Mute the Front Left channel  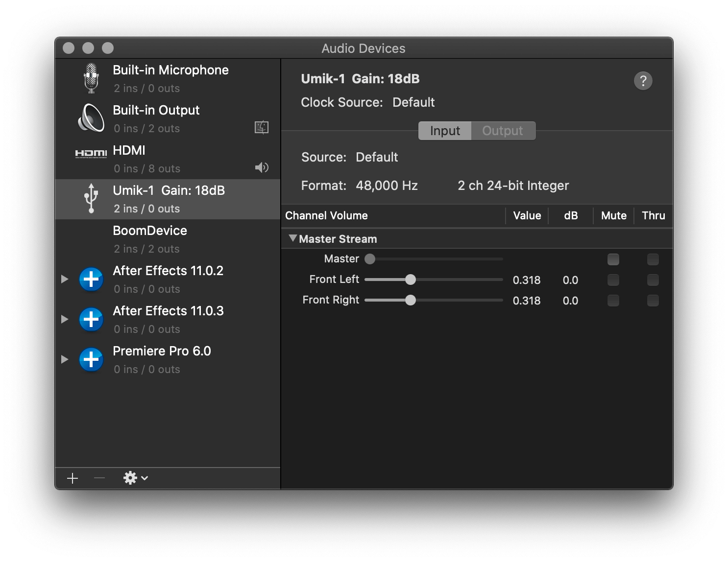point(613,280)
